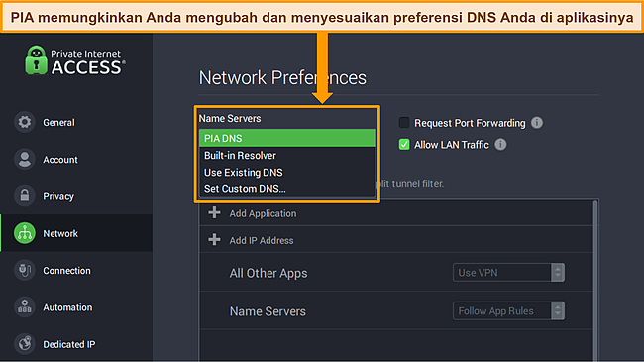Click info icon beside Allow LAN Traffic
Image resolution: width=644 pixels, height=362 pixels.
[500, 145]
